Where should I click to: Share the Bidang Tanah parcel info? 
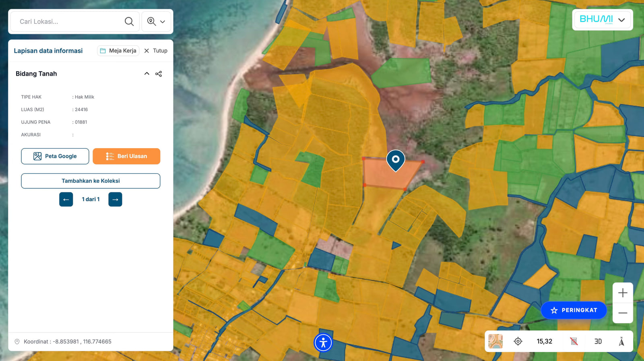coord(159,74)
